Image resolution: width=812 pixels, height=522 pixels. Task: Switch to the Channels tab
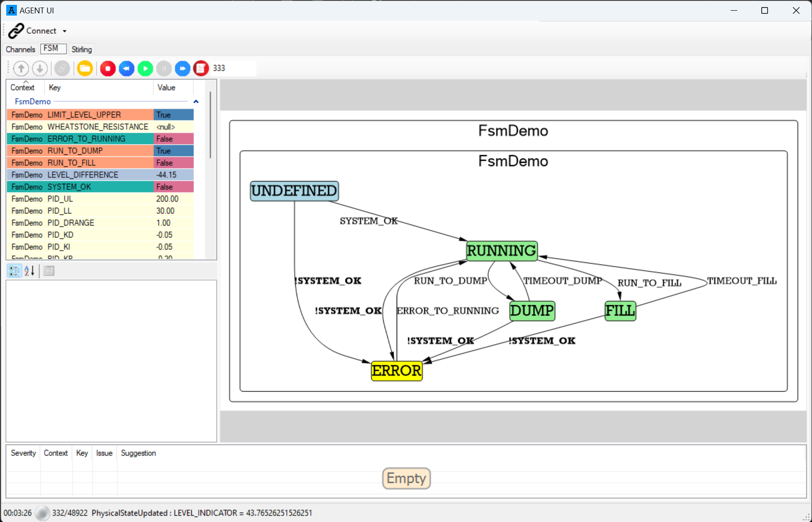click(20, 49)
